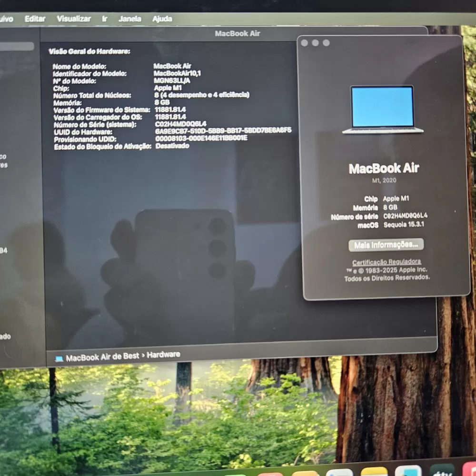The height and width of the screenshot is (476, 476).
Task: Click the MacBook Air title in About window
Action: coord(384,168)
